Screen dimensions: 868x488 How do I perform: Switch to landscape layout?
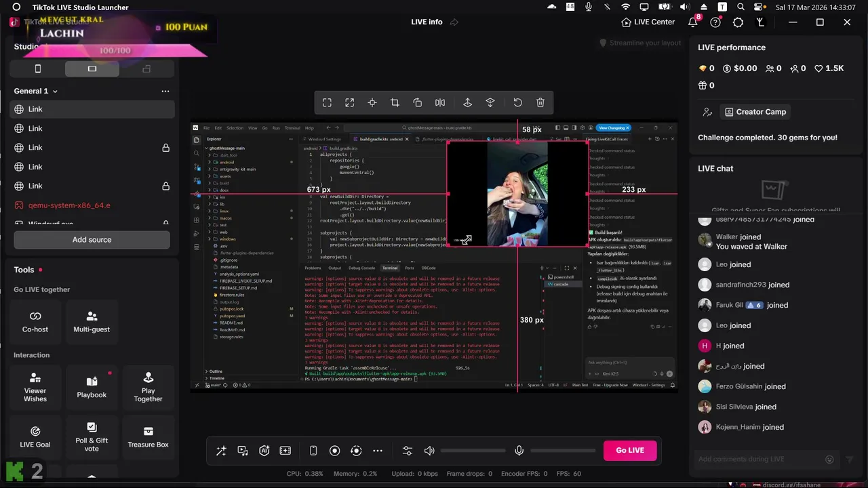(92, 68)
